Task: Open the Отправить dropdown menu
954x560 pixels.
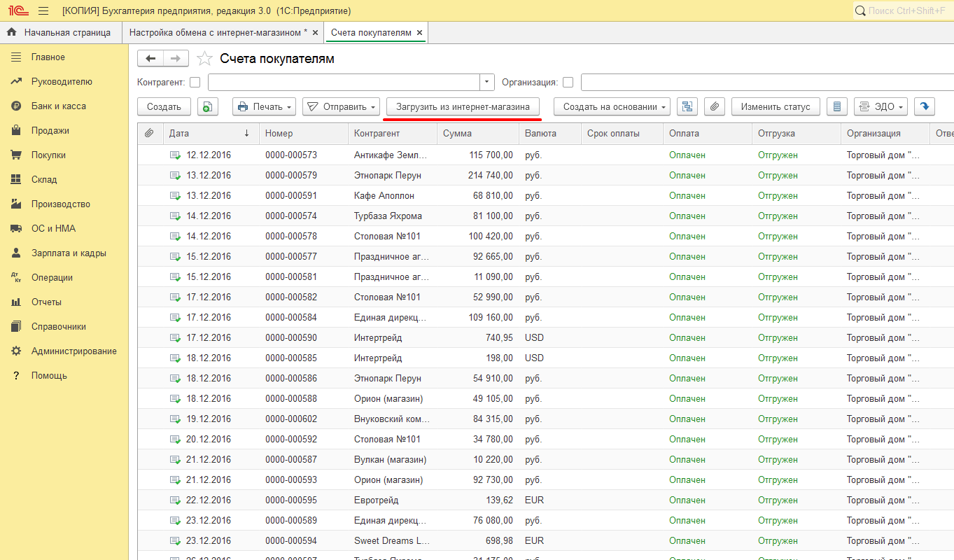Action: 341,106
